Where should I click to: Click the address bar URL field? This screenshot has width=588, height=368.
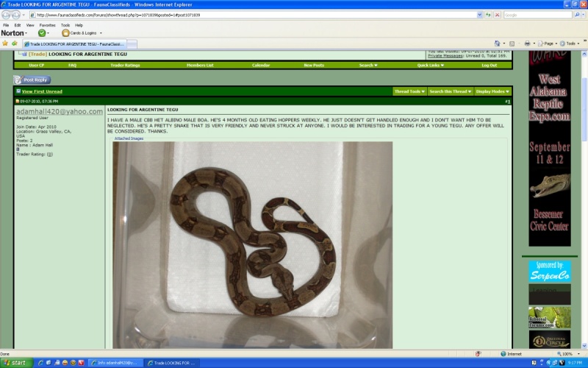click(x=252, y=15)
